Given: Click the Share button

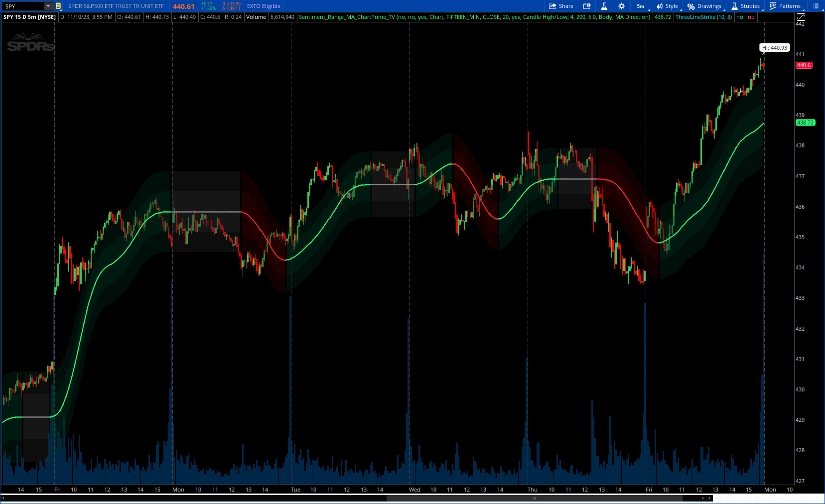Looking at the screenshot, I should (561, 6).
